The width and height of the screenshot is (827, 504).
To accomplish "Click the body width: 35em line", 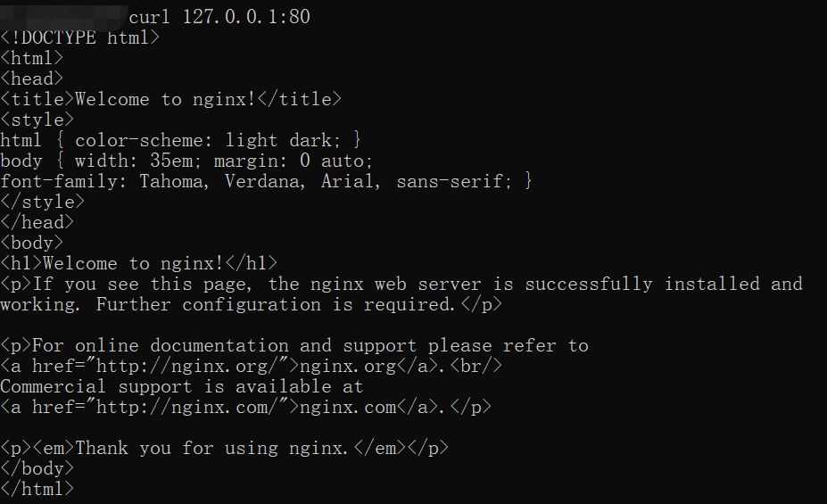I will tap(186, 161).
